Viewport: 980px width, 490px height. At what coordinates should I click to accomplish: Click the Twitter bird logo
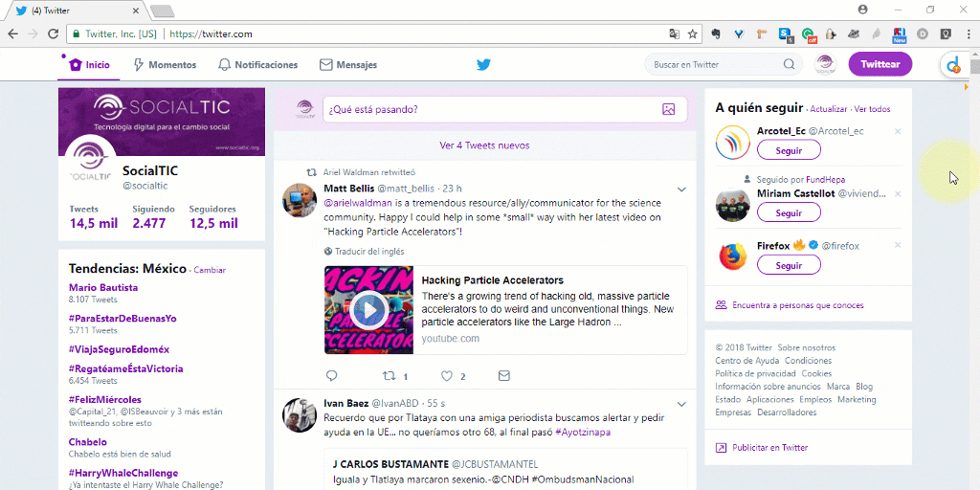tap(483, 64)
